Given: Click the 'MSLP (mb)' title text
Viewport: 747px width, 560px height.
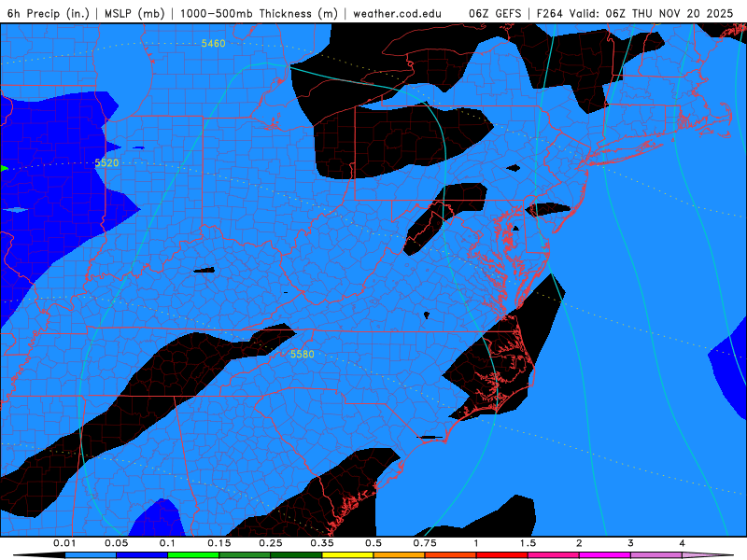Looking at the screenshot, I should [134, 13].
